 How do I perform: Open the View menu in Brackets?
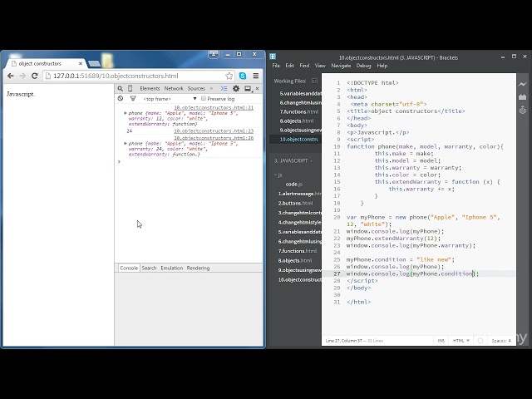(x=320, y=66)
